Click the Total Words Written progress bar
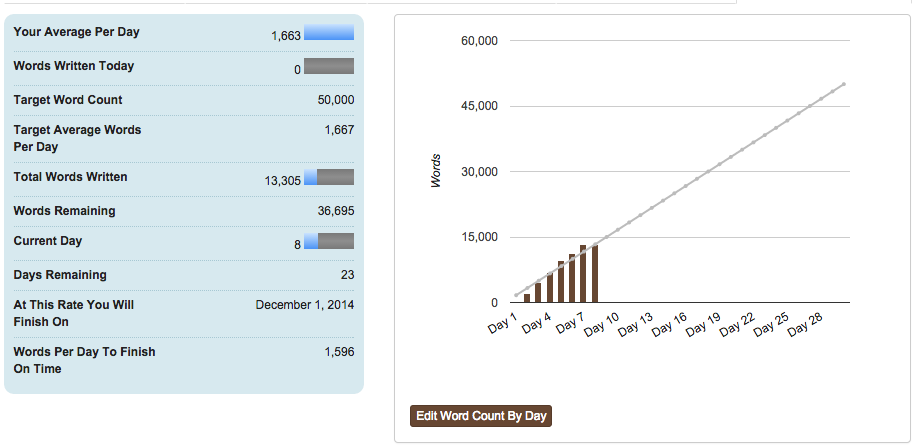Image resolution: width=912 pixels, height=448 pixels. coord(329,177)
